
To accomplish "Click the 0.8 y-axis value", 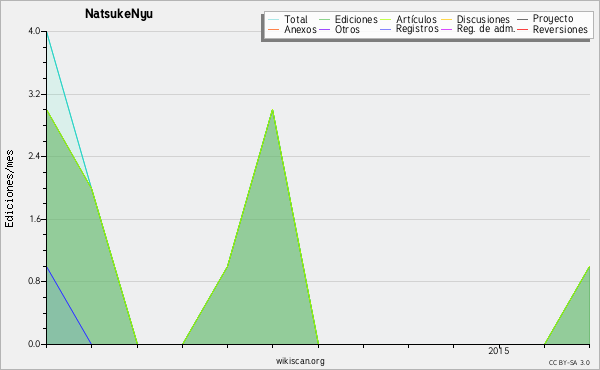I will (34, 281).
